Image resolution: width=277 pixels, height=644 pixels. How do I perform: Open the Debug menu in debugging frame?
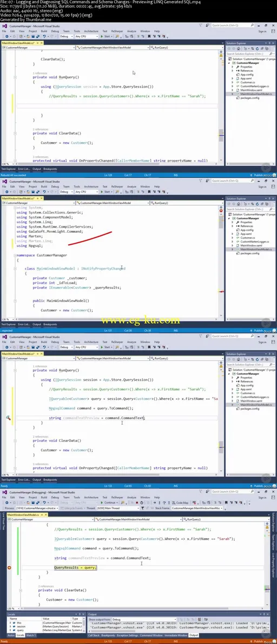55,498
